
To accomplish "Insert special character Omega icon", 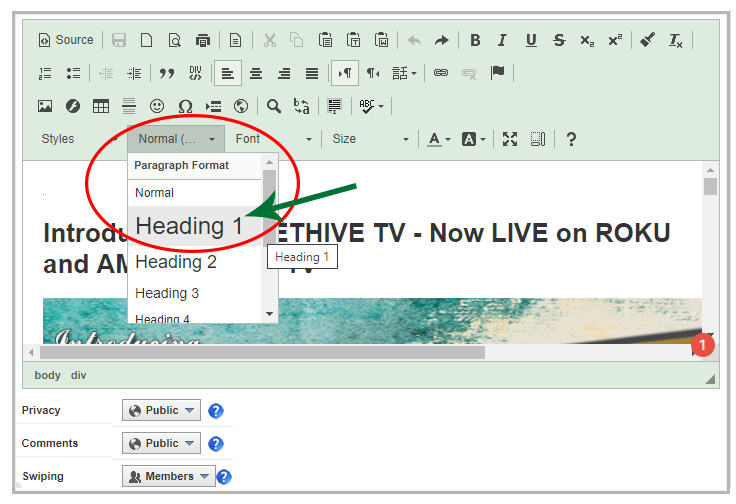I will pos(185,106).
